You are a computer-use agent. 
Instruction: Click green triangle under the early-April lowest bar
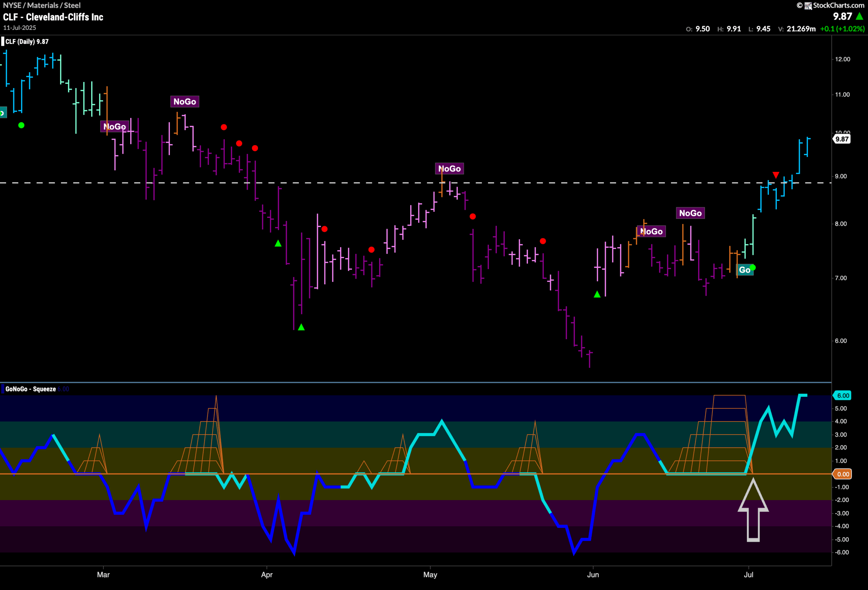coord(301,327)
